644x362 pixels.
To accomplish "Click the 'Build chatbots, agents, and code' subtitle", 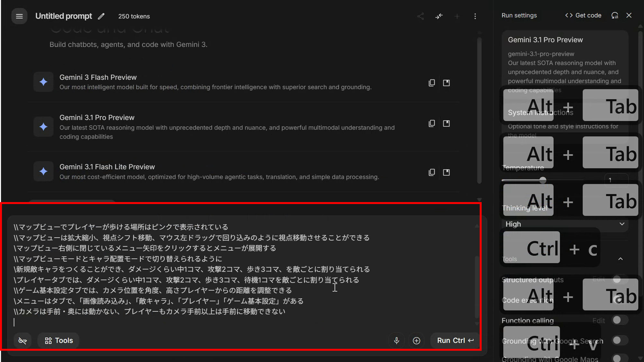I will (128, 44).
